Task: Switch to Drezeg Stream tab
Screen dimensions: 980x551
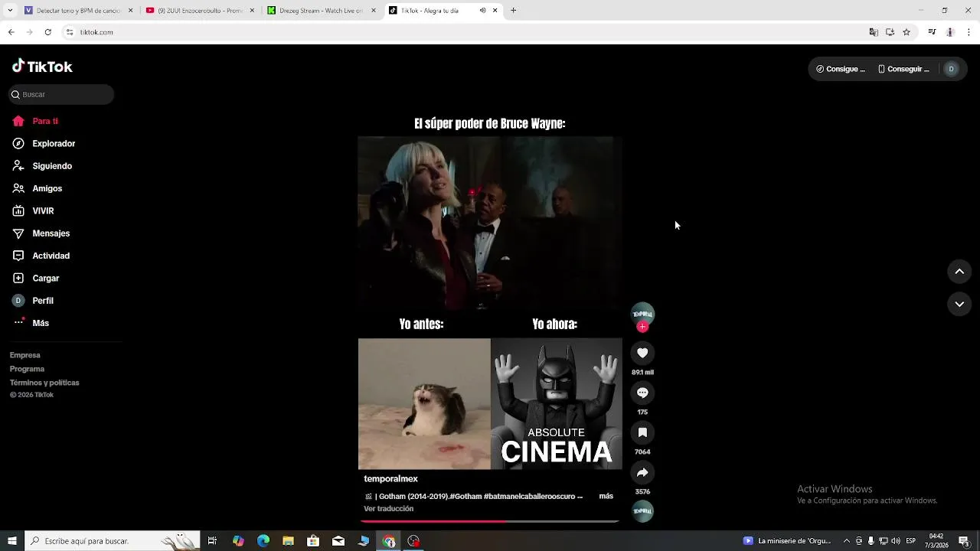Action: click(322, 11)
